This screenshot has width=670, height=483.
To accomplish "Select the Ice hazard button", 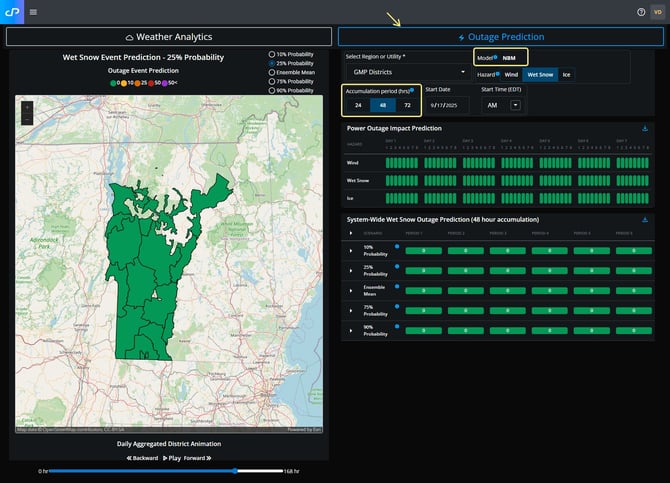I will coord(566,74).
